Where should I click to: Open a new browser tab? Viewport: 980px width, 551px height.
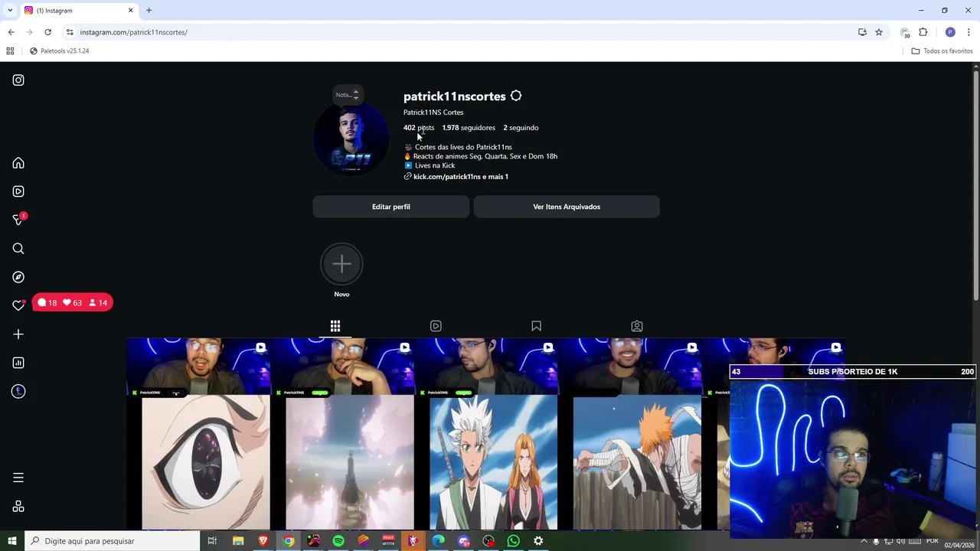(149, 11)
